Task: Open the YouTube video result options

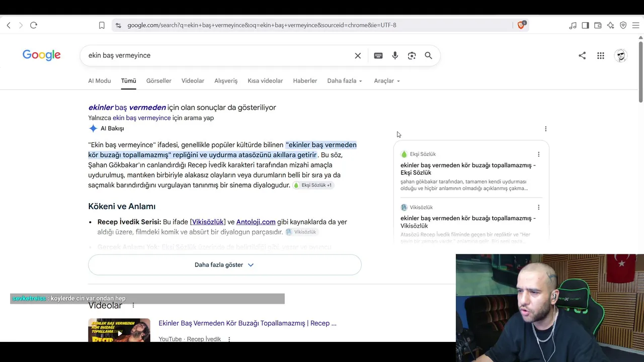Action: point(229,339)
